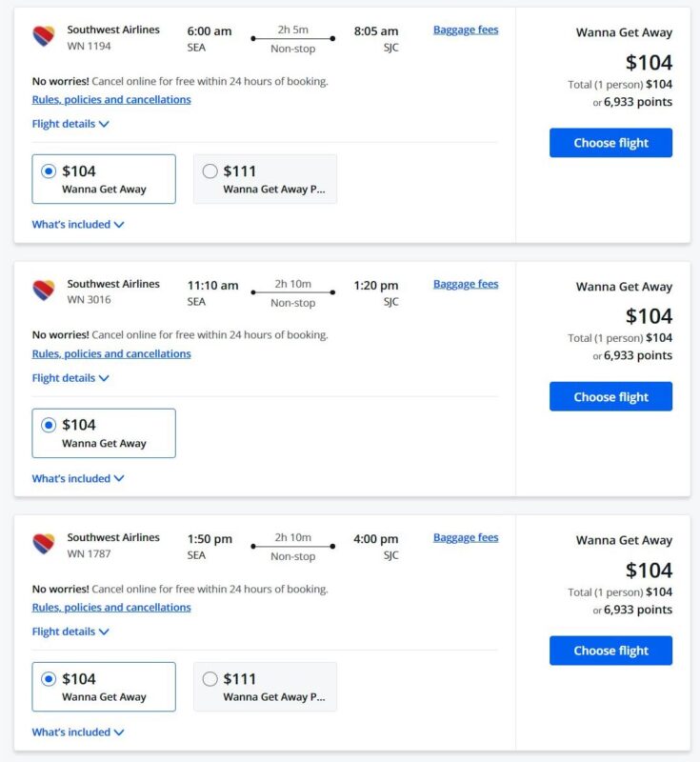Expand Flight details for WN 3016
This screenshot has width=700, height=762.
coord(70,378)
